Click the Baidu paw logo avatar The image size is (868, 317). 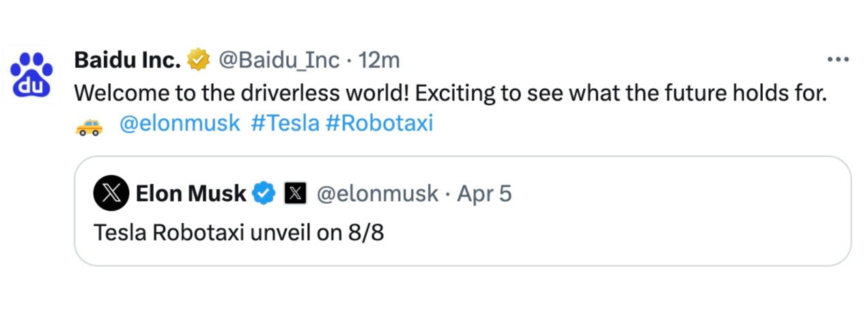coord(31,73)
